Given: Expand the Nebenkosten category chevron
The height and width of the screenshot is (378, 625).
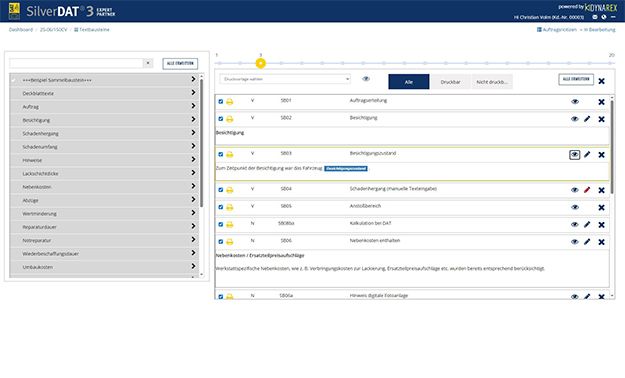Looking at the screenshot, I should [193, 186].
